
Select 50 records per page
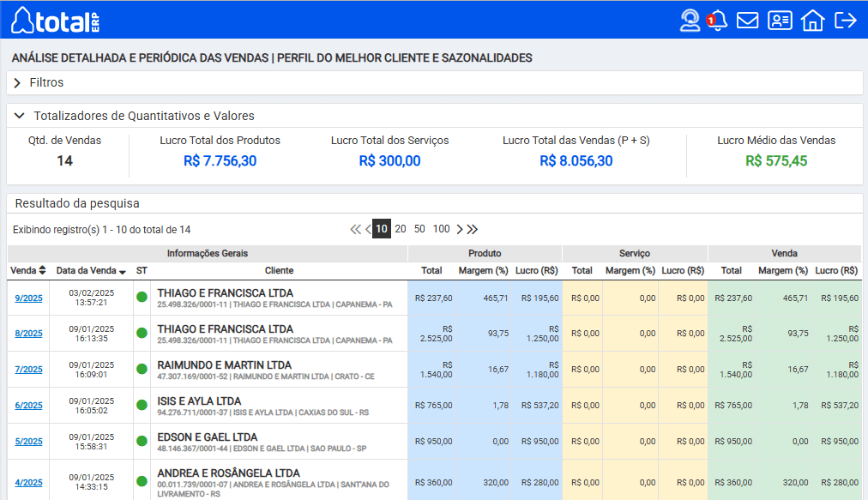[419, 229]
